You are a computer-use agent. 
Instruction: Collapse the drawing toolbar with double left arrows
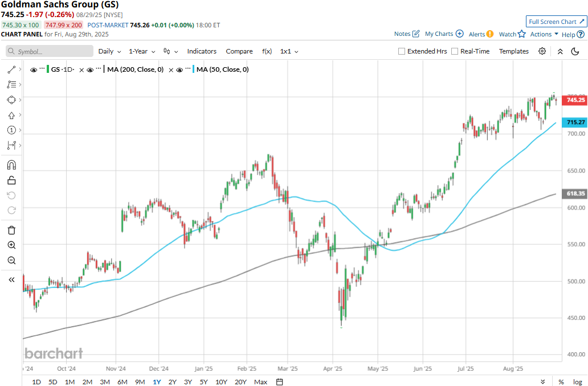pyautogui.click(x=11, y=280)
